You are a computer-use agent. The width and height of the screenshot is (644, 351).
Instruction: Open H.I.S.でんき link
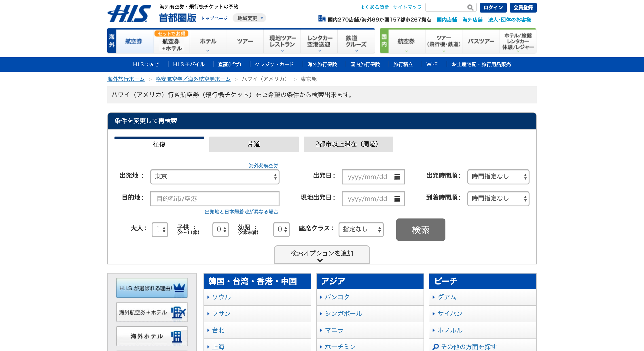(146, 64)
